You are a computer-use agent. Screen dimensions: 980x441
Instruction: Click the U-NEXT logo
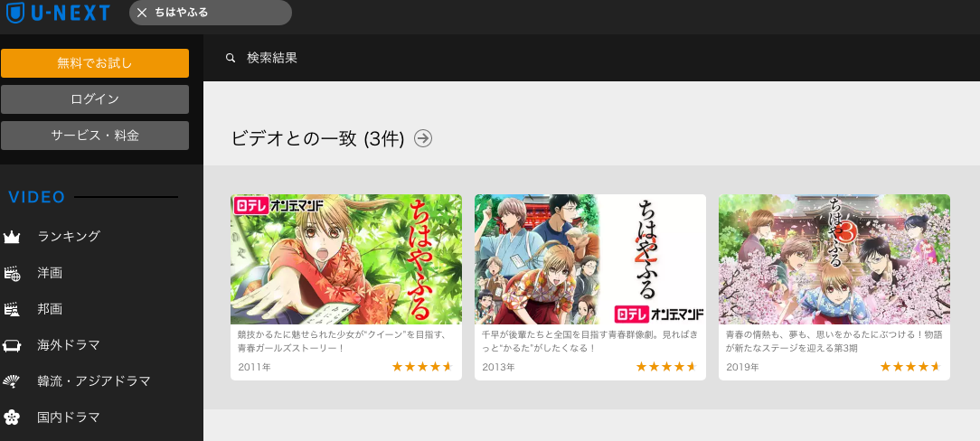coord(58,13)
